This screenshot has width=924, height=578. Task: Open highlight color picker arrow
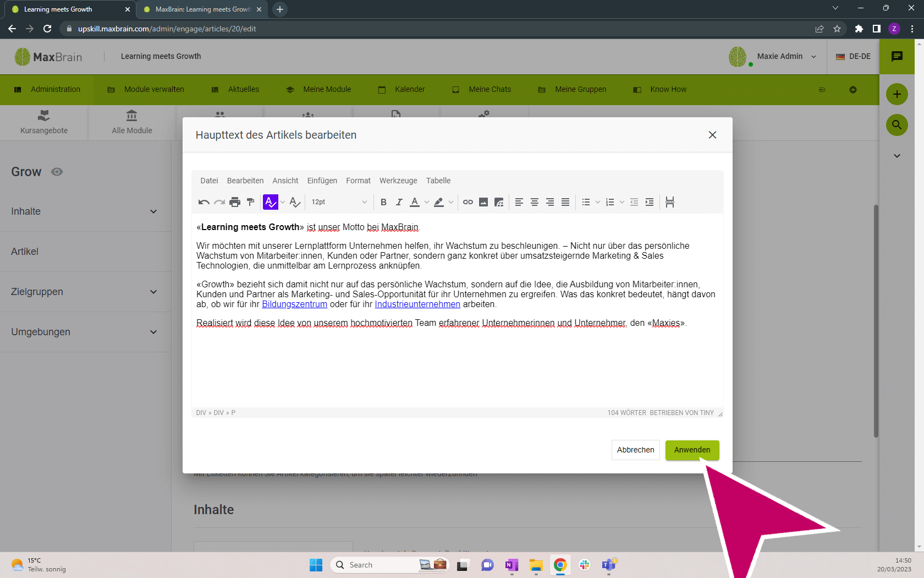coord(451,202)
